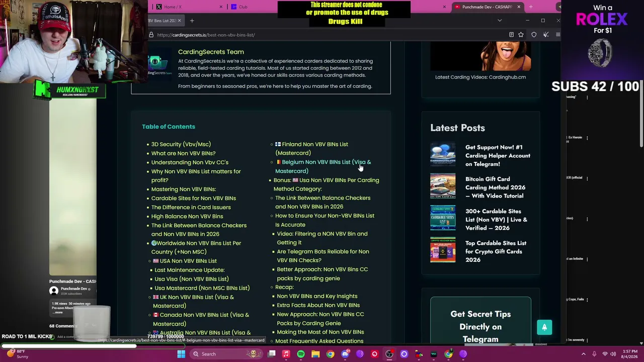Bookmark this page with the star icon

tap(521, 35)
